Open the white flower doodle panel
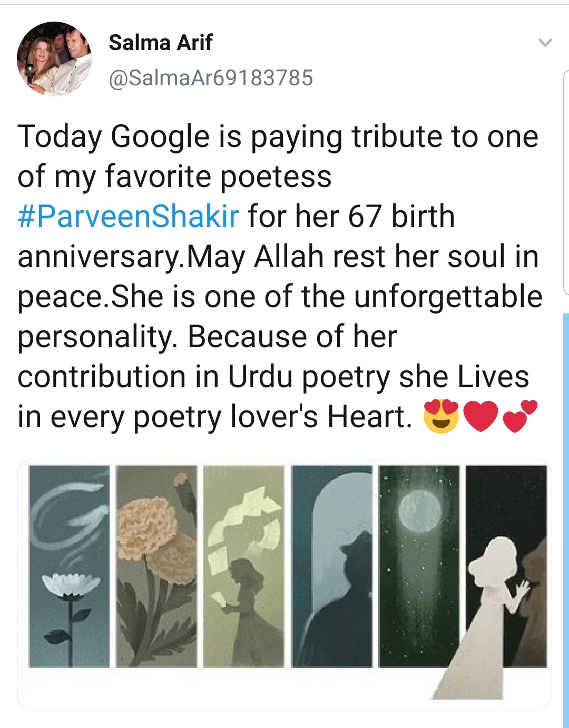The width and height of the screenshot is (569, 728). [x=69, y=566]
